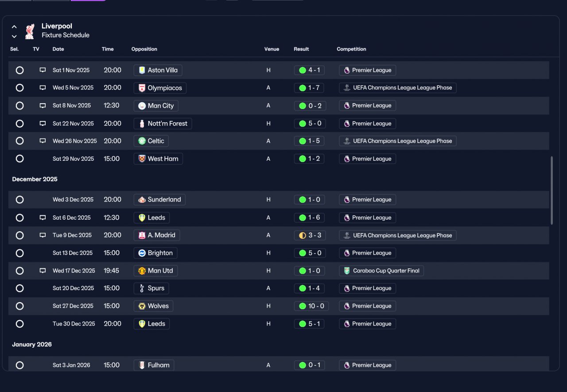Select the Fulham fixture radio button
The height and width of the screenshot is (392, 567).
pos(19,365)
